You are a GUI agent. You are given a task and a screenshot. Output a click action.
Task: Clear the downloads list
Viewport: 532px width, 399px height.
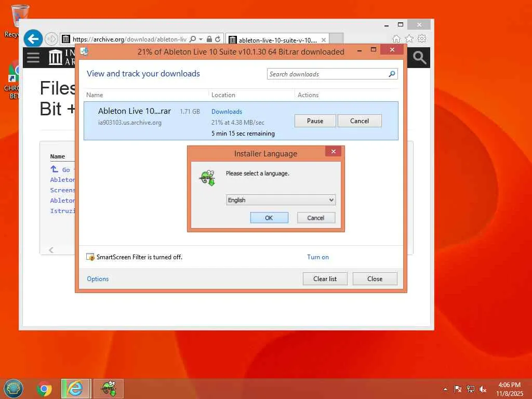click(325, 279)
